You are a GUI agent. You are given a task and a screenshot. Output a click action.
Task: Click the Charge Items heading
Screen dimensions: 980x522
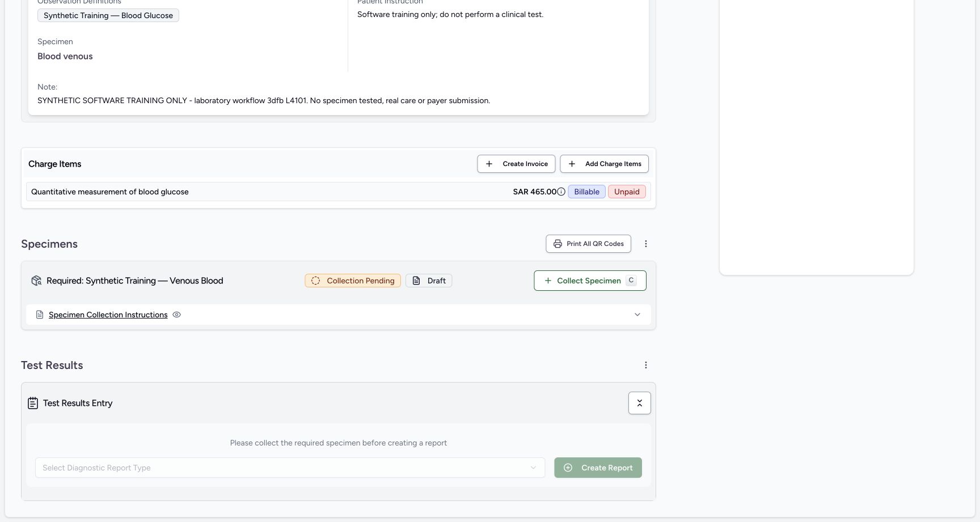(x=55, y=164)
